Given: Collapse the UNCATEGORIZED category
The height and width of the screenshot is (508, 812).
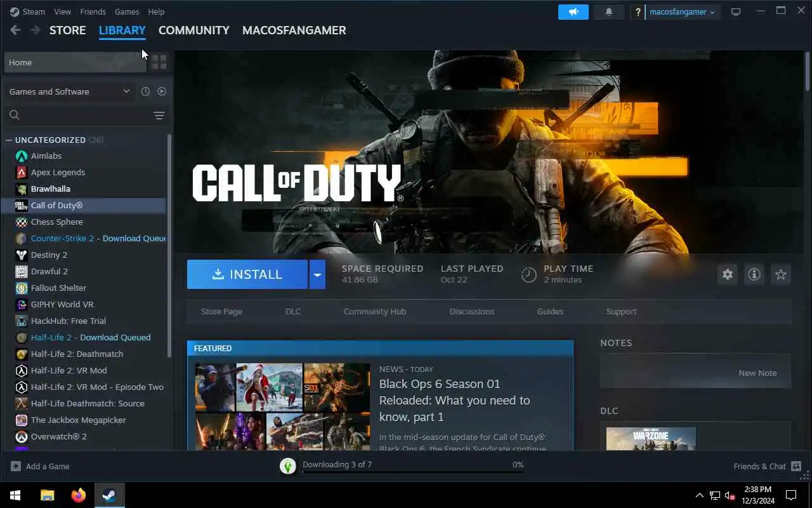Looking at the screenshot, I should [x=9, y=140].
